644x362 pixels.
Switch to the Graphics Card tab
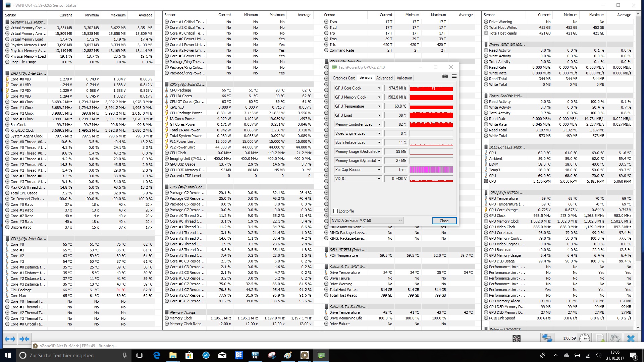tap(344, 78)
